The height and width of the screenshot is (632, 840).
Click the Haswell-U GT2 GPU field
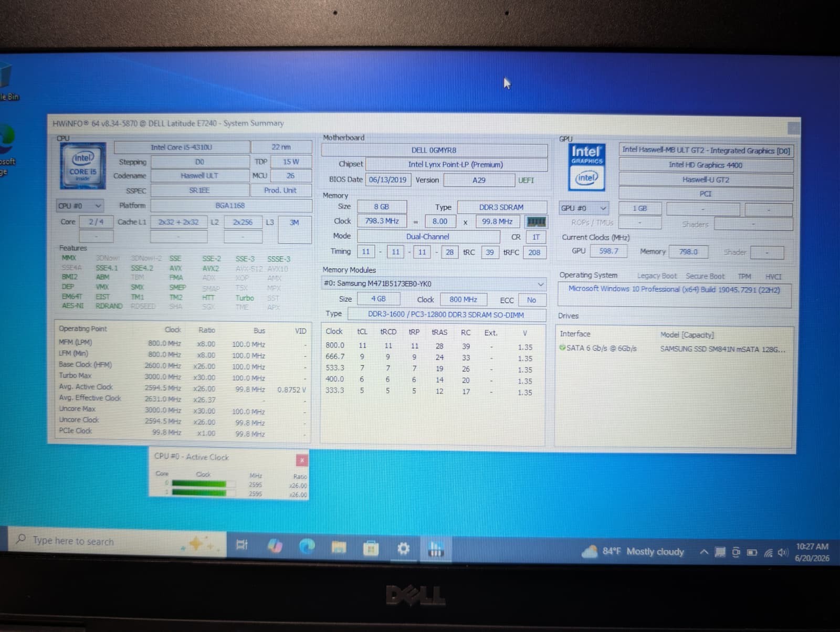(x=706, y=180)
